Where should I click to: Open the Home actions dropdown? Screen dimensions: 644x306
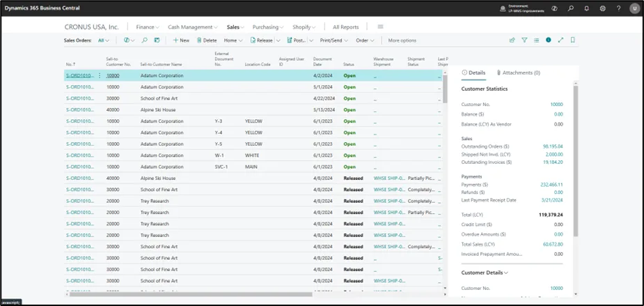click(x=233, y=40)
